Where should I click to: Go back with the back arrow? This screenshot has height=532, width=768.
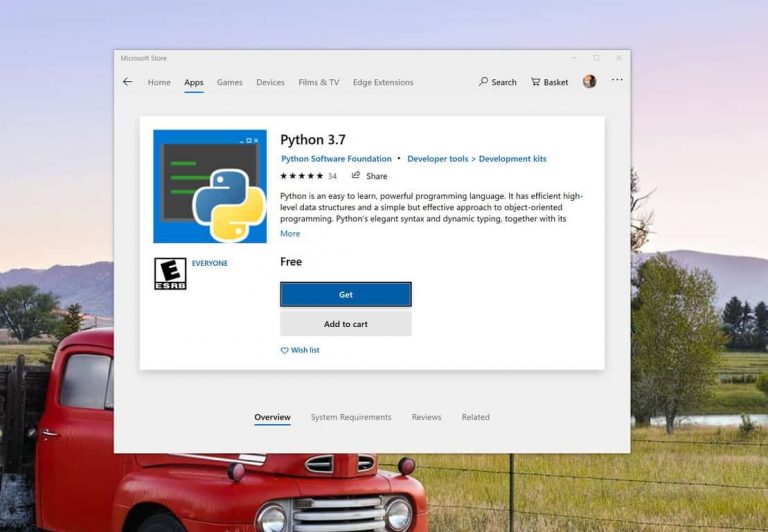click(x=127, y=82)
